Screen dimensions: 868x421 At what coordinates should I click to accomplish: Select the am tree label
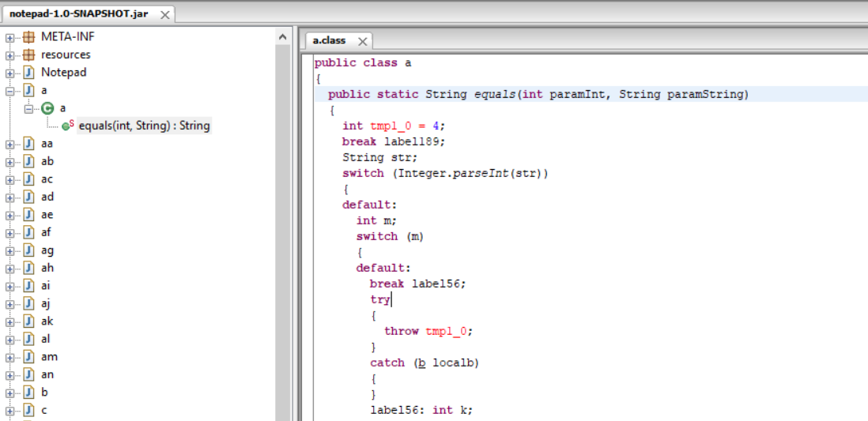pos(49,356)
